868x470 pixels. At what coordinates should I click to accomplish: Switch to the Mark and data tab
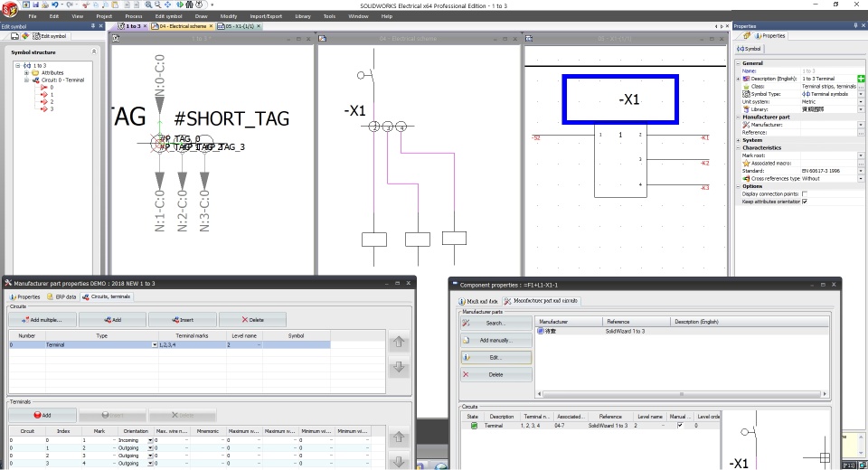479,301
